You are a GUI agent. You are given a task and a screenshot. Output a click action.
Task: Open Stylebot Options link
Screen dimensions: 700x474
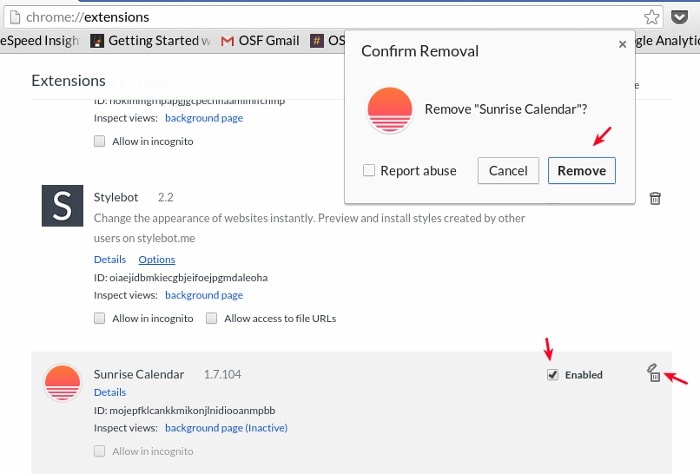(x=156, y=260)
